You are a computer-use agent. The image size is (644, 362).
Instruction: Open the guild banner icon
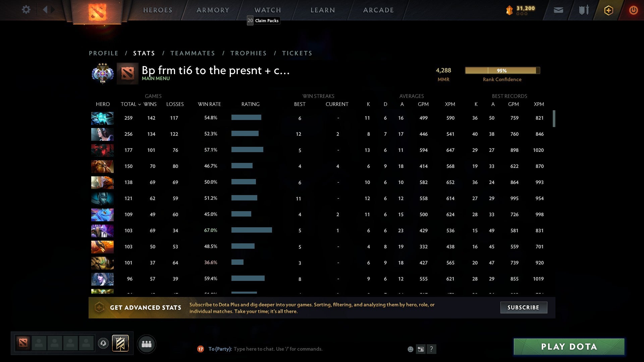click(x=120, y=343)
